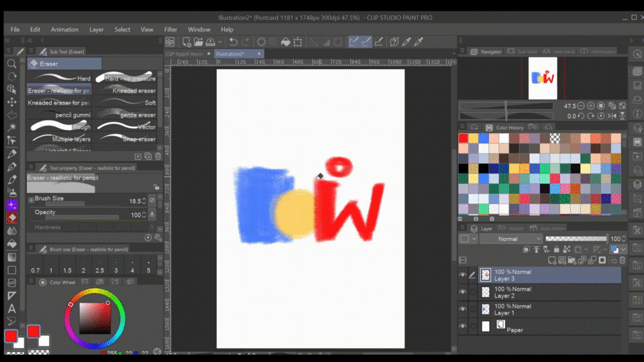Toggle Snap to Ruler in command bar

[x=354, y=42]
